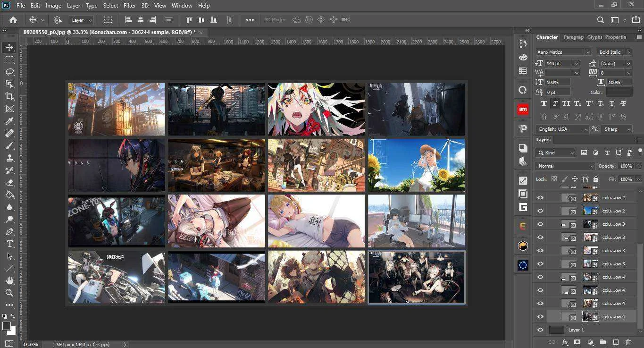This screenshot has height=348, width=644.
Task: Select the Path Selection tool
Action: click(9, 256)
